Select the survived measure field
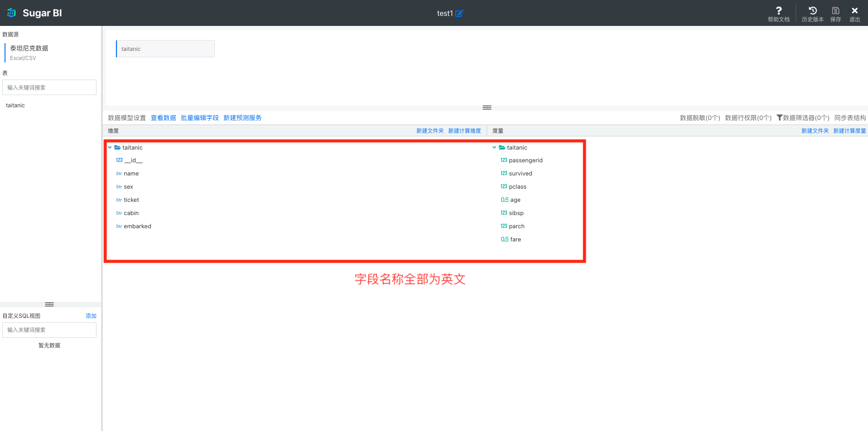This screenshot has width=868, height=431. [x=521, y=173]
